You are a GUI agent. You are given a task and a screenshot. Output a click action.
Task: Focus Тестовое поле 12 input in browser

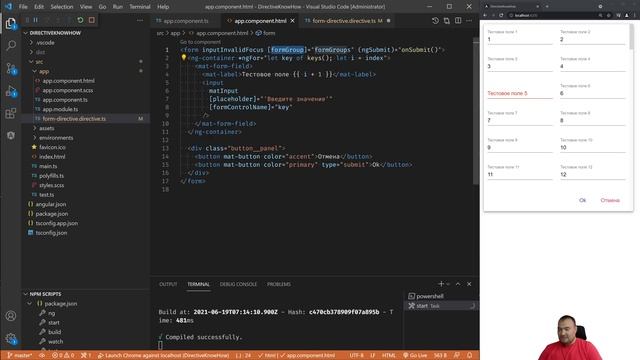(x=593, y=175)
